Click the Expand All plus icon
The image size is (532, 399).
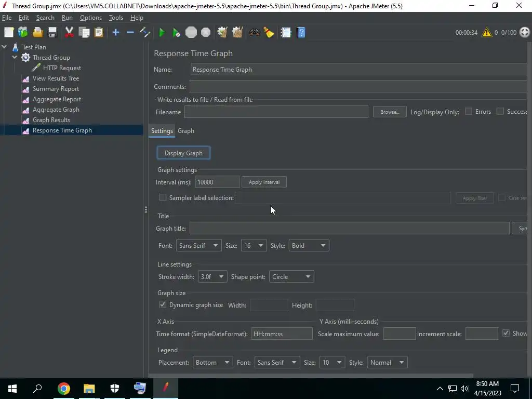[x=116, y=33]
